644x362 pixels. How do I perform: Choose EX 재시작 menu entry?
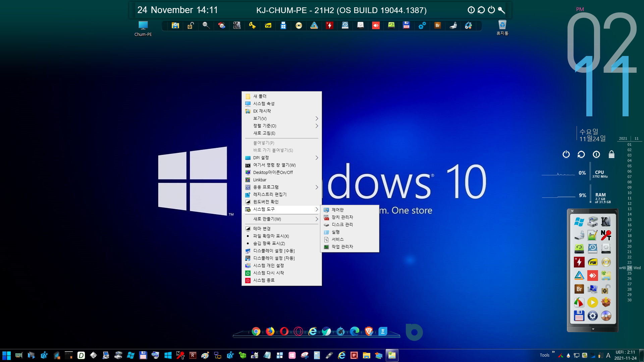(x=282, y=111)
